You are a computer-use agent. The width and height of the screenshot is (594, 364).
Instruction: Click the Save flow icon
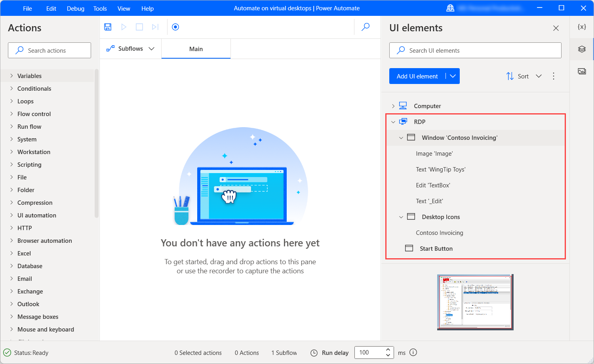coord(108,27)
